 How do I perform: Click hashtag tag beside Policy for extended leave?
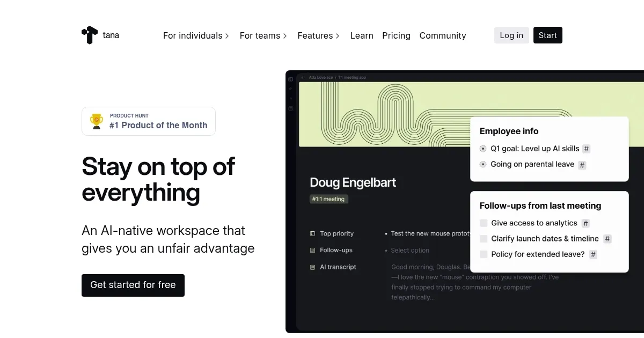593,254
